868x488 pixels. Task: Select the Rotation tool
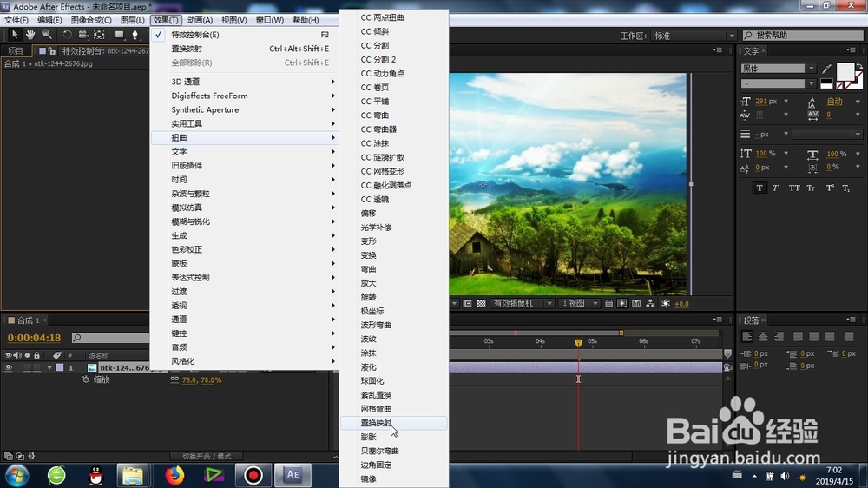(67, 35)
